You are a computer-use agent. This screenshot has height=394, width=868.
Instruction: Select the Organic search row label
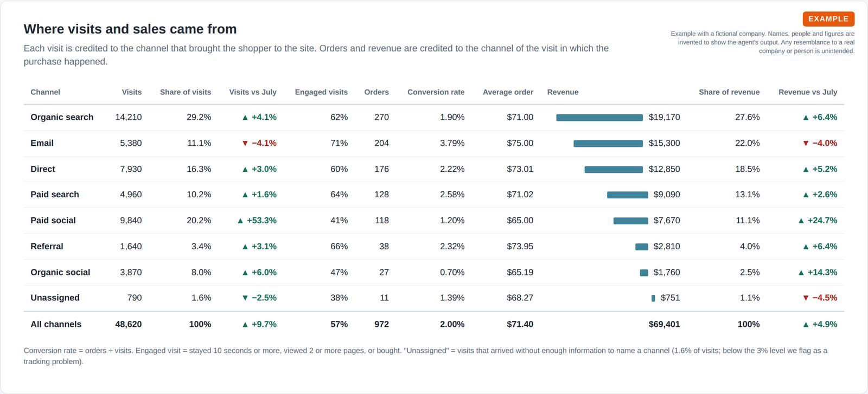62,117
